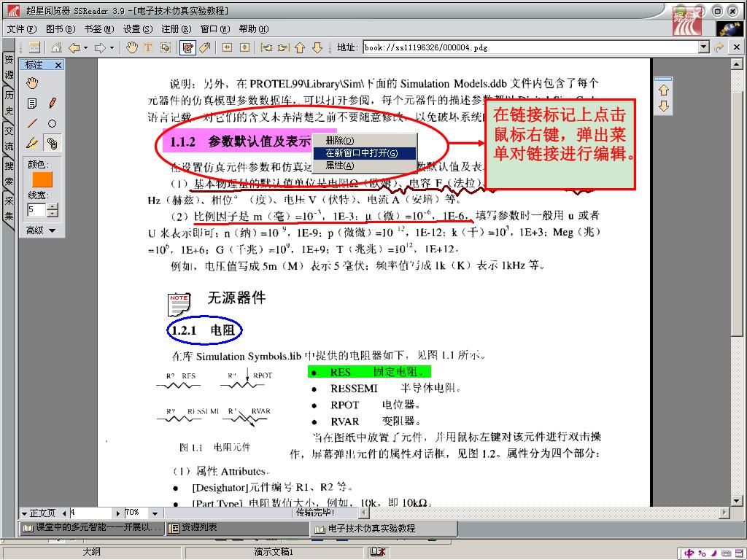747x560 pixels.
Task: Select the note annotation tool
Action: coord(32,104)
